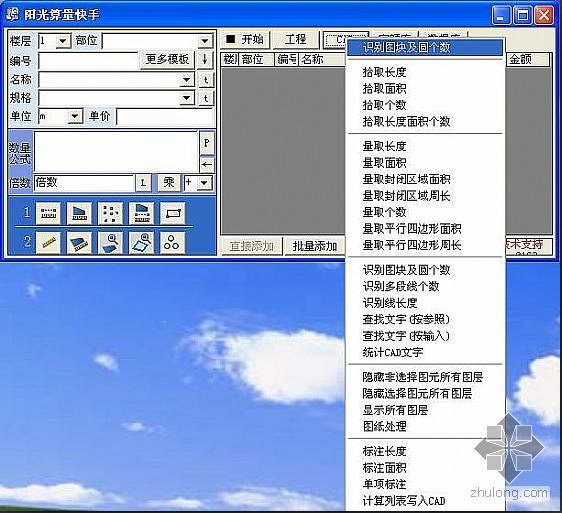562x513 pixels.
Task: Select 量取个数 menu entry
Action: tap(425, 212)
